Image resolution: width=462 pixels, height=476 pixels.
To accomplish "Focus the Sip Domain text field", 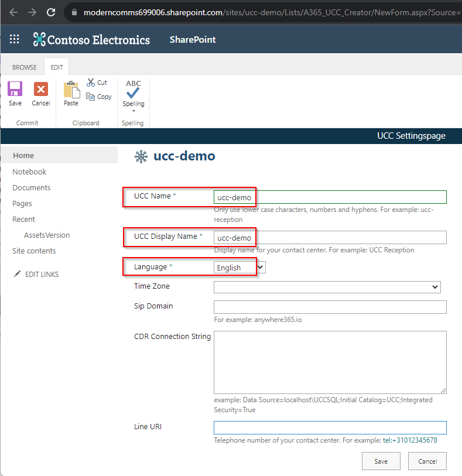I will tap(330, 307).
